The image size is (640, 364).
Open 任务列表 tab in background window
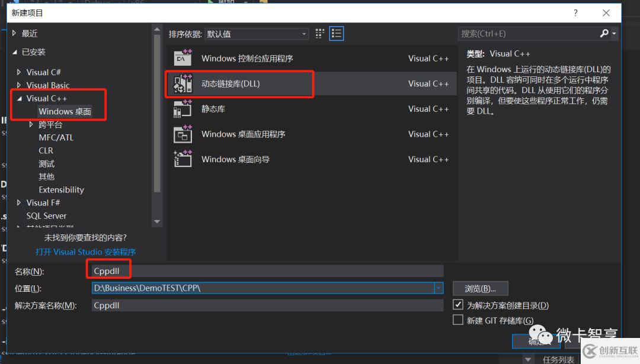[x=558, y=359]
